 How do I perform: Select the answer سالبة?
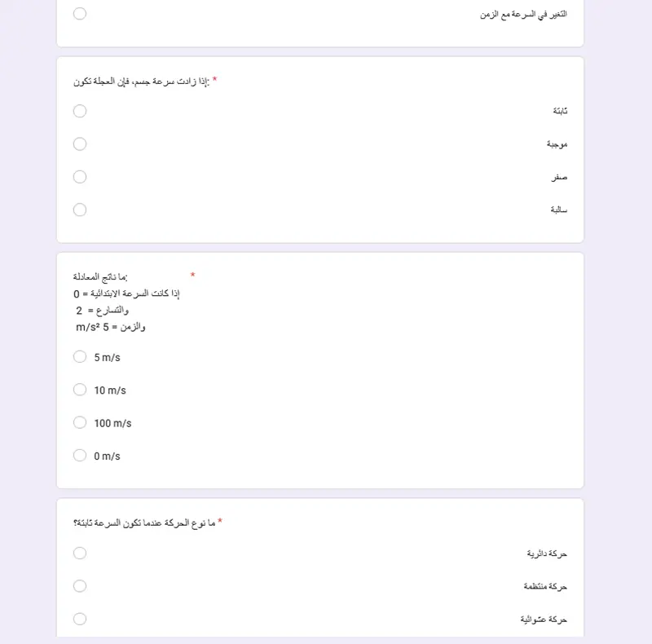80,210
